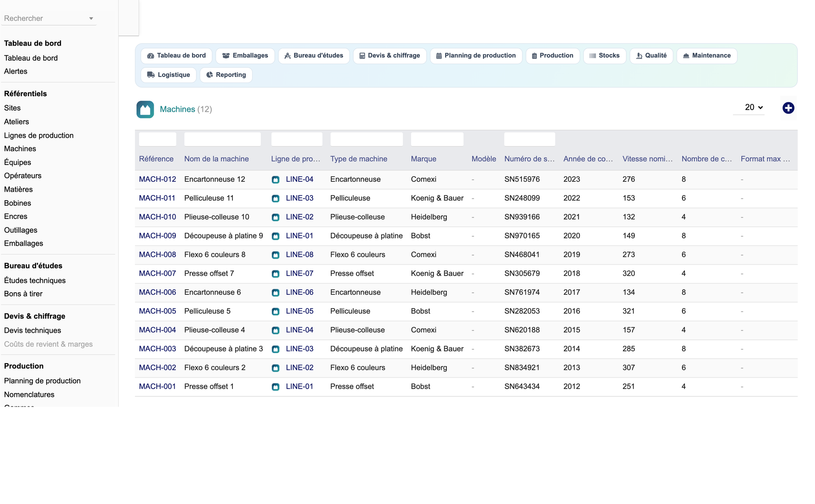Open Ateliers in the sidebar
This screenshot has width=815, height=504.
[16, 122]
